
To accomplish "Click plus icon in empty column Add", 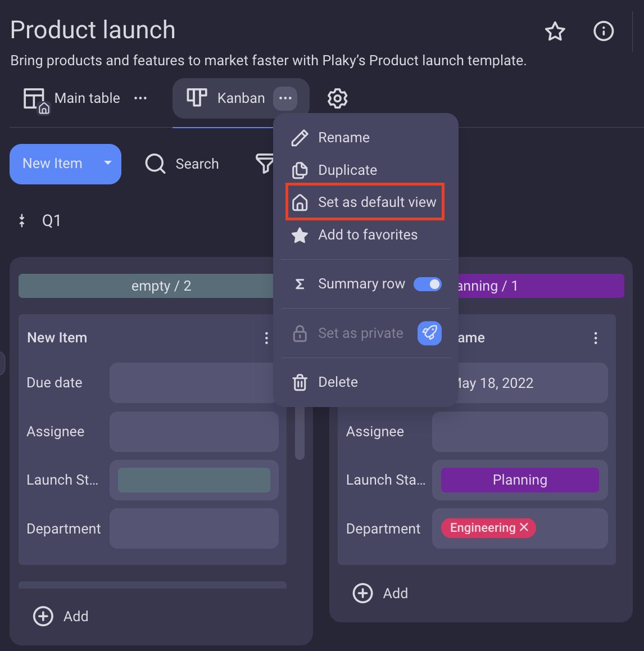I will 43,616.
